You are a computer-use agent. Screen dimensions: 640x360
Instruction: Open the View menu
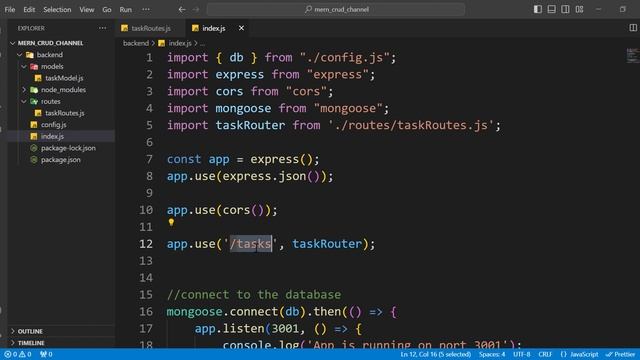(x=87, y=9)
